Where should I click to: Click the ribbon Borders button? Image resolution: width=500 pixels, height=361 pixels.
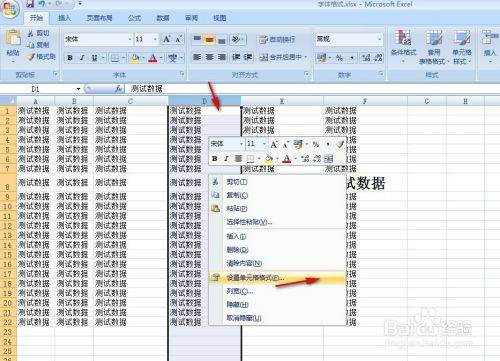coord(115,58)
